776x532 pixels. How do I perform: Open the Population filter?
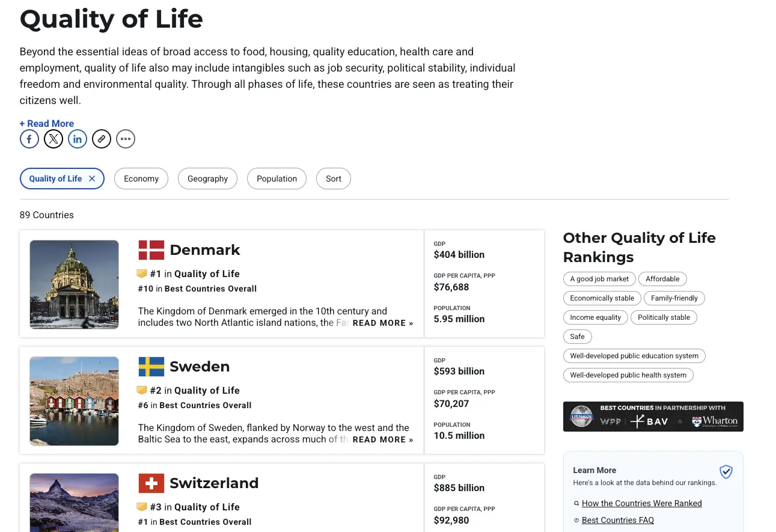276,179
